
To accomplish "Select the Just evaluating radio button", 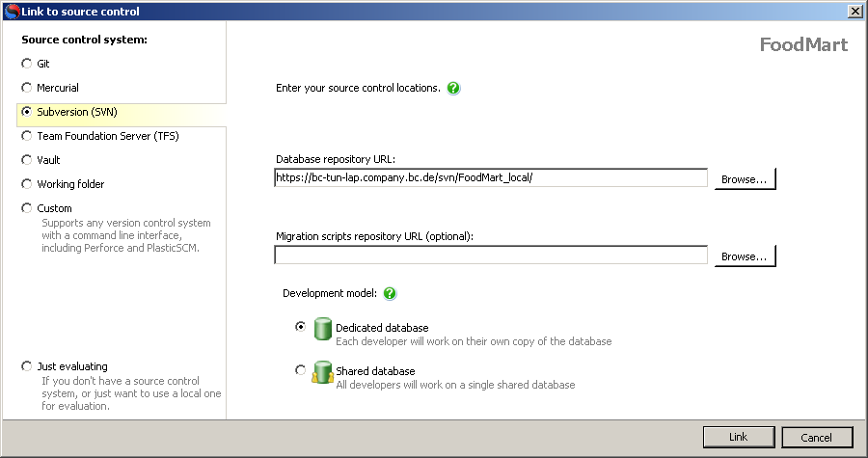I will click(27, 366).
